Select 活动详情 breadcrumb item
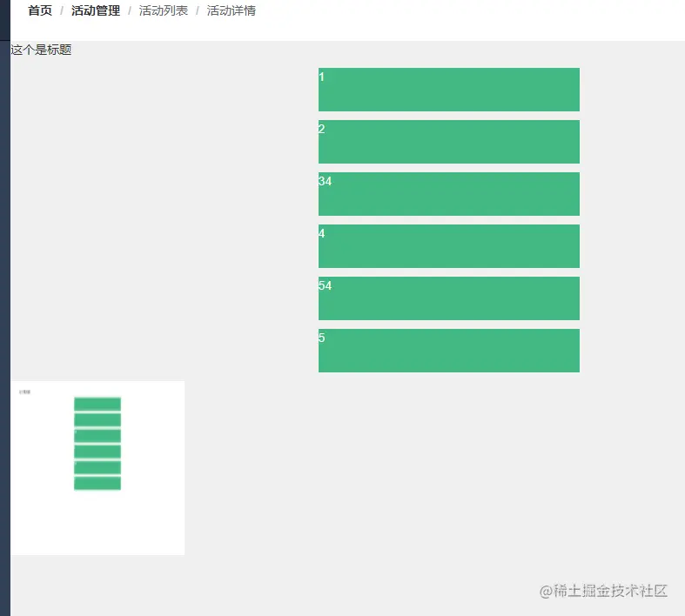Image resolution: width=685 pixels, height=616 pixels. click(x=232, y=10)
